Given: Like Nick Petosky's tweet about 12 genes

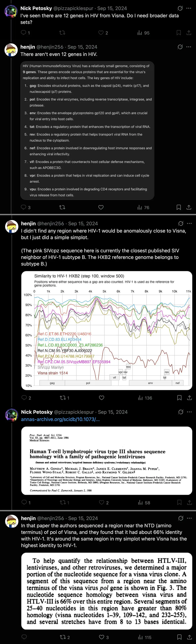Looking at the screenshot, I should tap(101, 33).
